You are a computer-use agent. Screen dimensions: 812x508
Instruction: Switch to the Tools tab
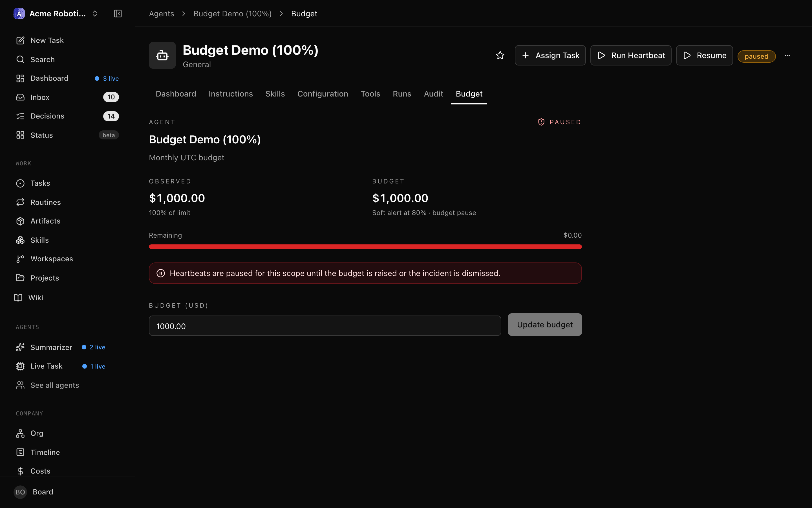[370, 94]
